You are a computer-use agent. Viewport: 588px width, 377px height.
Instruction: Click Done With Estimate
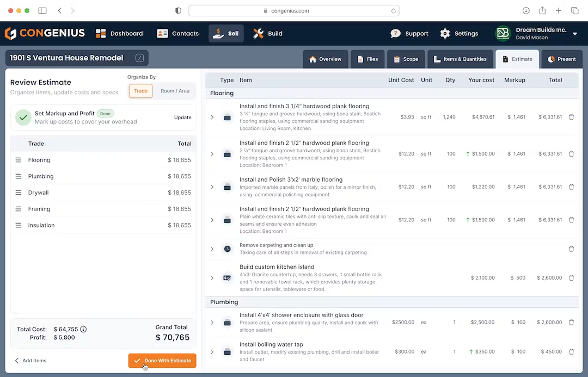(x=162, y=360)
